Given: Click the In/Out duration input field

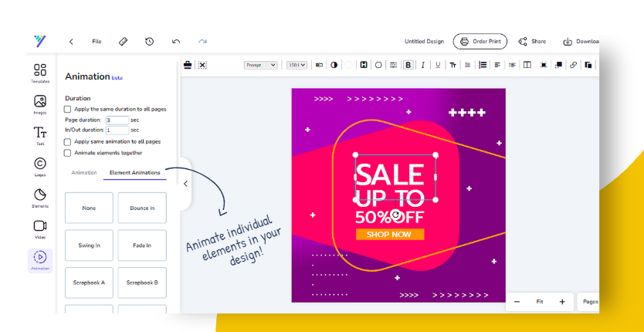Looking at the screenshot, I should 117,130.
